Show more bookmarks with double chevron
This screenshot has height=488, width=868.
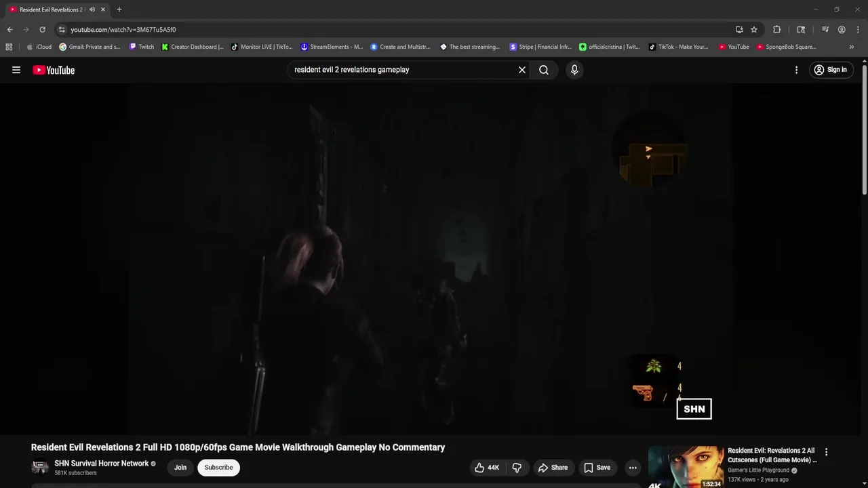click(852, 47)
